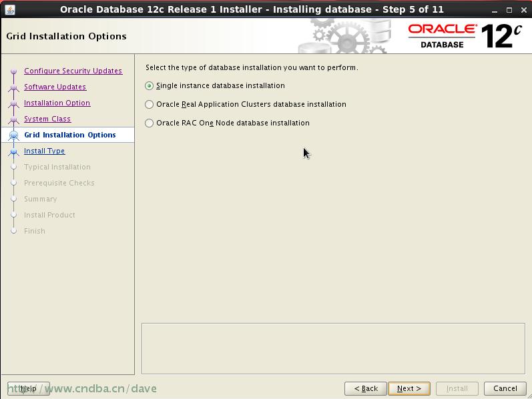
Task: Click the disabled Typical Installation step
Action: [57, 167]
